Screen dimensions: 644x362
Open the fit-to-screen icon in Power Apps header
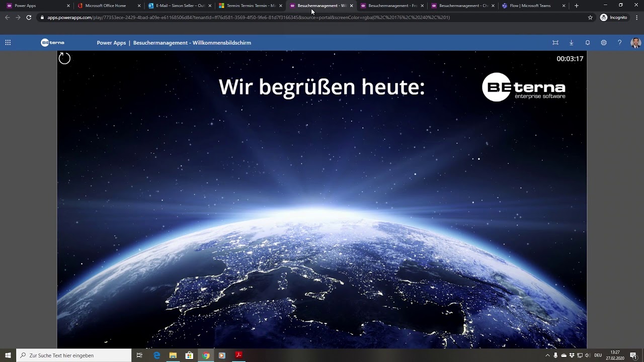555,43
